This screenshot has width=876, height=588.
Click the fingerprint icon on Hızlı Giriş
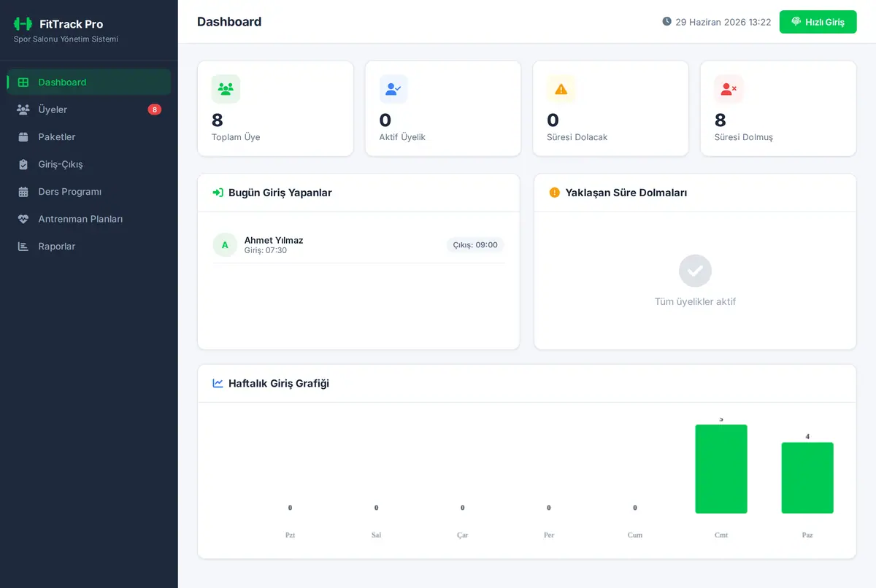click(x=796, y=22)
